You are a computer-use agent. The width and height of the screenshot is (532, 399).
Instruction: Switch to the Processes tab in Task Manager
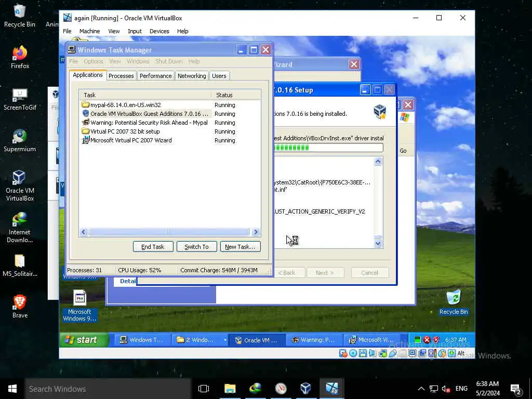pos(121,76)
